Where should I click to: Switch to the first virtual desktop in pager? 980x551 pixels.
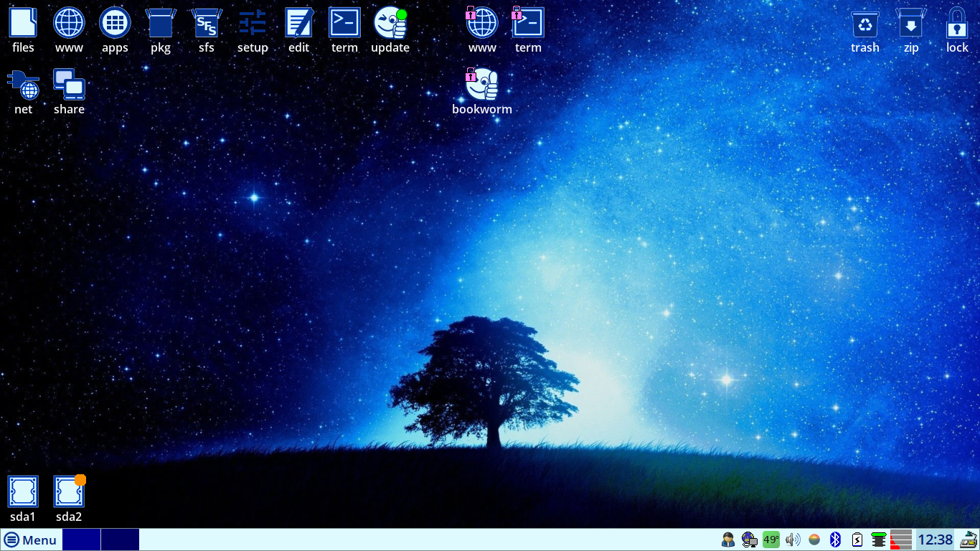click(x=81, y=540)
